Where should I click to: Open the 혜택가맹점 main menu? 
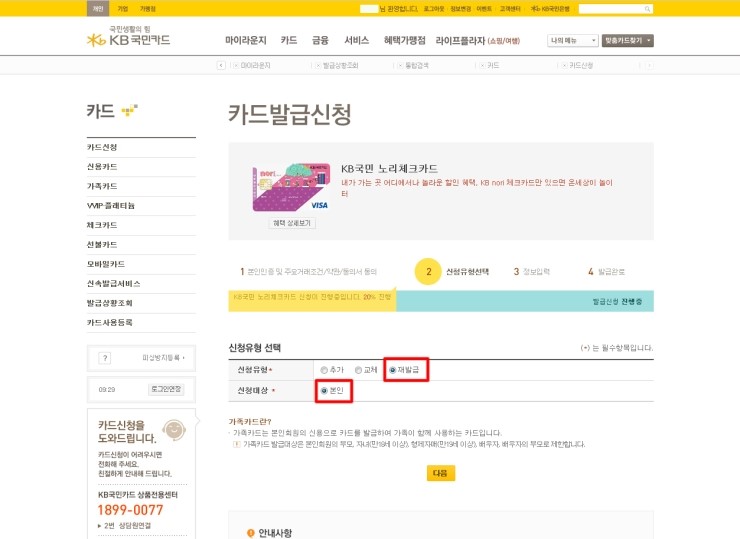tap(404, 41)
